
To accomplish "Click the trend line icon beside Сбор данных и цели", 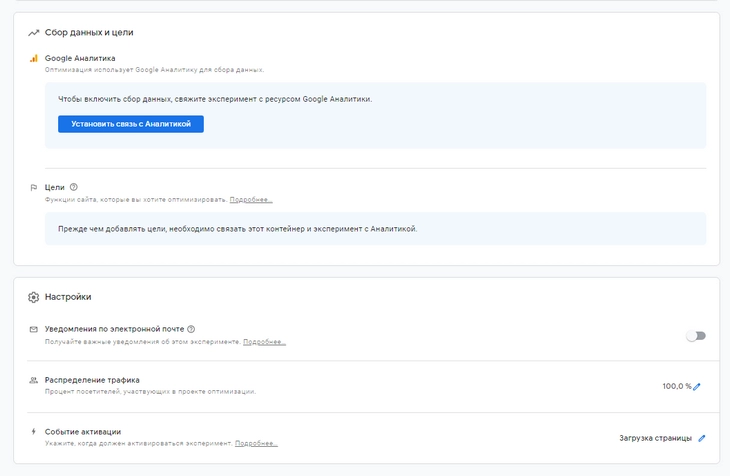I will 34,33.
